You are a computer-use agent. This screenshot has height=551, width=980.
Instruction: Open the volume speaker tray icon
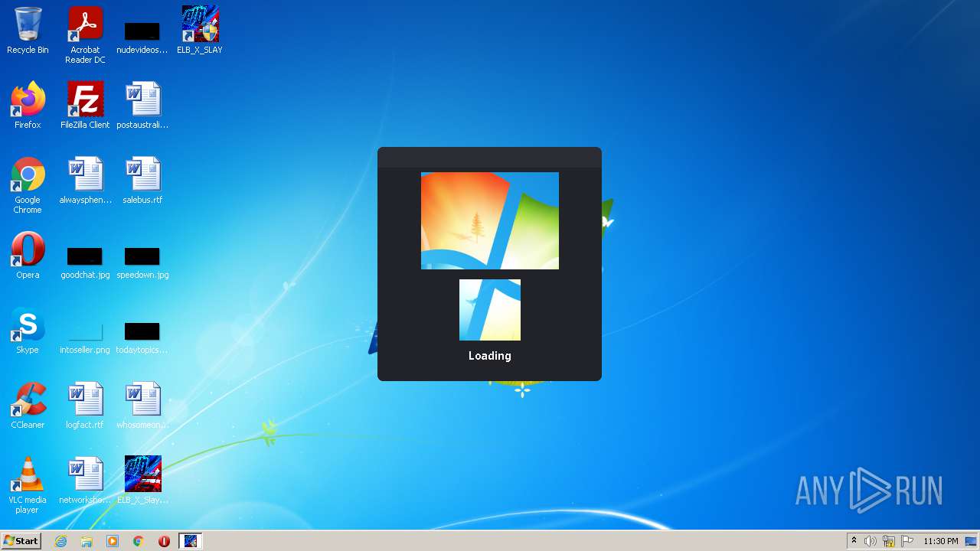point(871,541)
